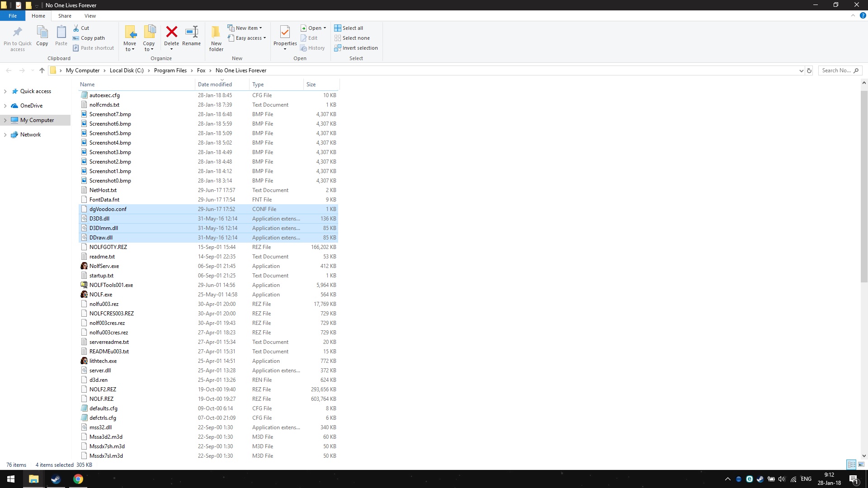The width and height of the screenshot is (868, 488).
Task: Click the Search No One Lives Forever box
Action: pyautogui.click(x=840, y=70)
